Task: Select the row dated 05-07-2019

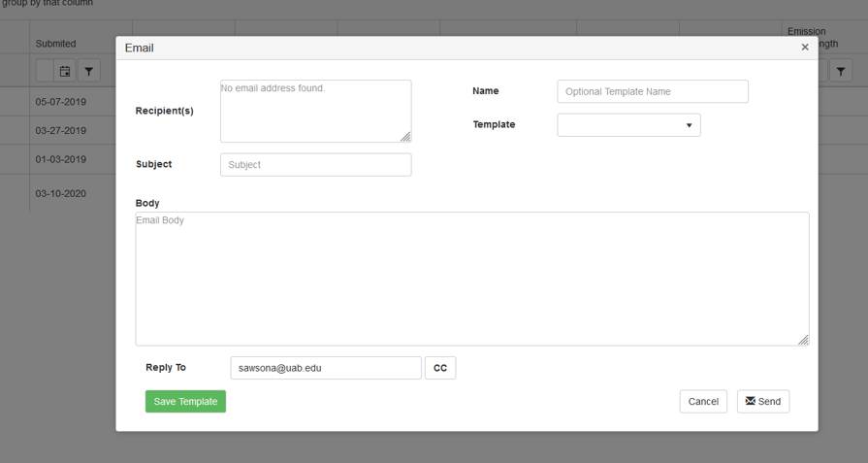Action: [61, 101]
